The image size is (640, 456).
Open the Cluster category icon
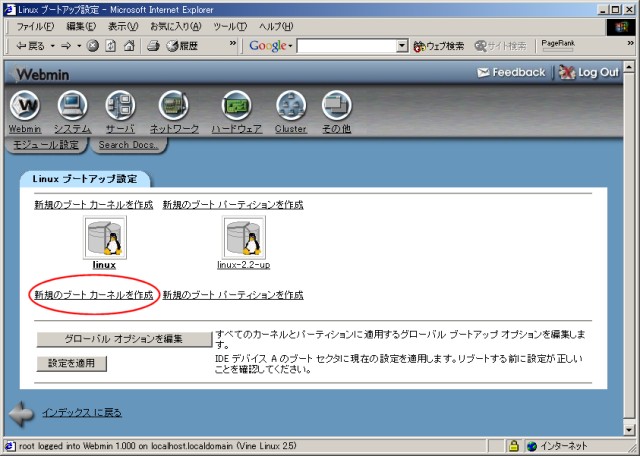[x=291, y=105]
